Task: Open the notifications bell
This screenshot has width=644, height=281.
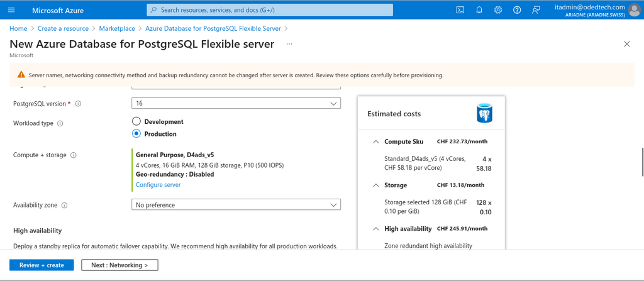Action: pyautogui.click(x=479, y=10)
